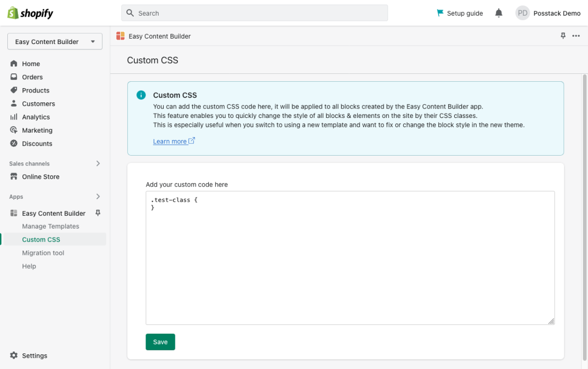Screen dimensions: 588x369
Task: Expand the Apps section chevron
Action: click(x=98, y=197)
